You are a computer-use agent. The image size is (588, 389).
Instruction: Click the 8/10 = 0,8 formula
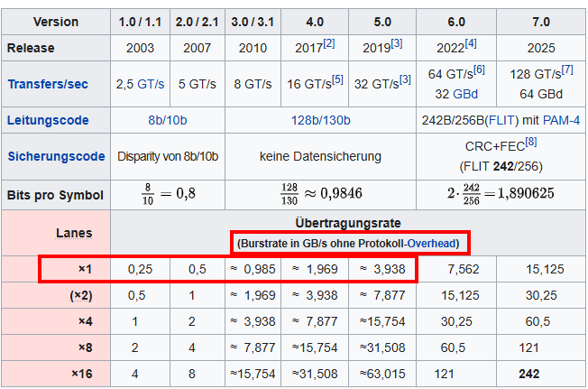(x=169, y=194)
